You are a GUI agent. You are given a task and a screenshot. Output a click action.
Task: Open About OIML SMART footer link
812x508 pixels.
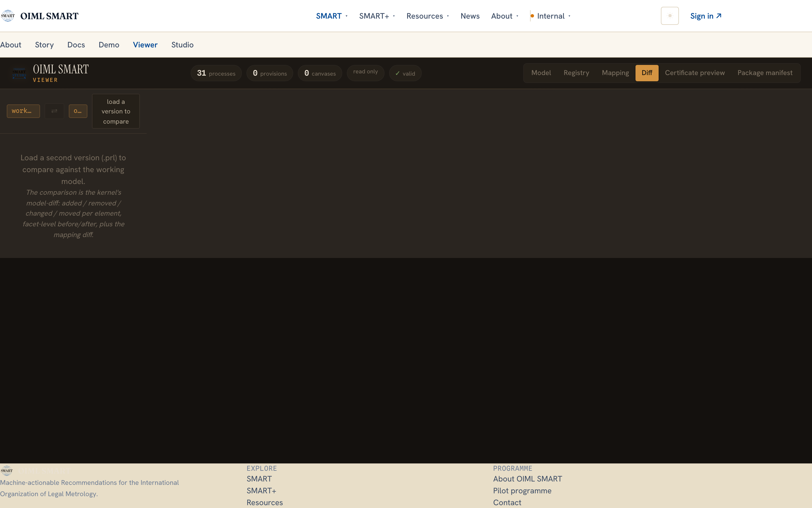(528, 479)
